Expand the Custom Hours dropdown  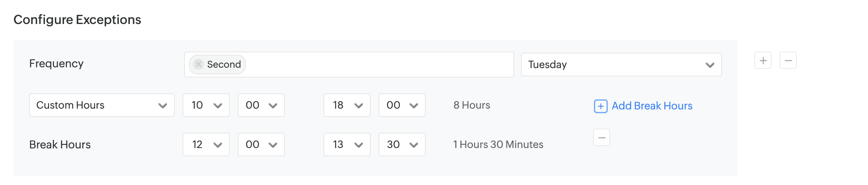click(102, 105)
